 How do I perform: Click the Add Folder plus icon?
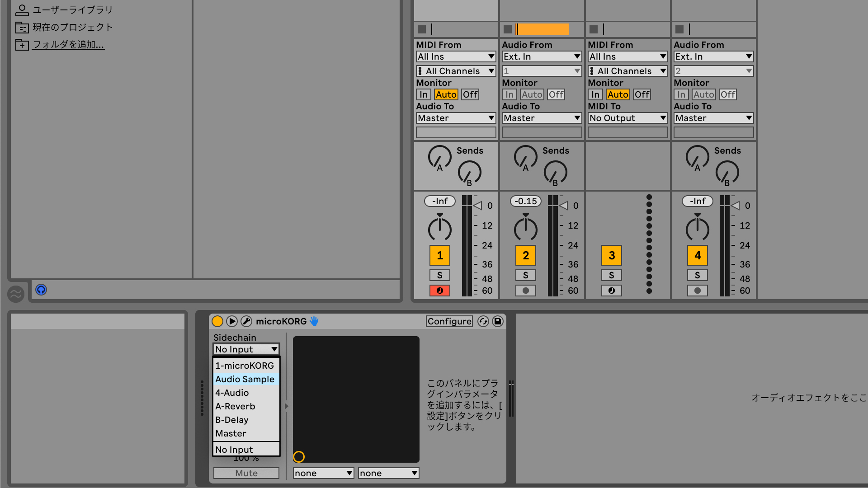[22, 45]
